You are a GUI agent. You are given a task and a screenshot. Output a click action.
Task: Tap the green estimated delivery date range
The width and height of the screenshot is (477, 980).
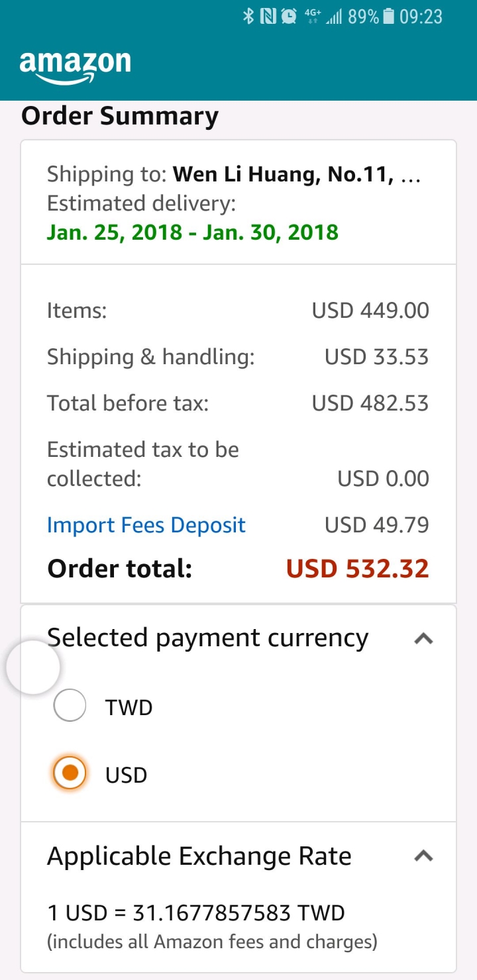(192, 232)
